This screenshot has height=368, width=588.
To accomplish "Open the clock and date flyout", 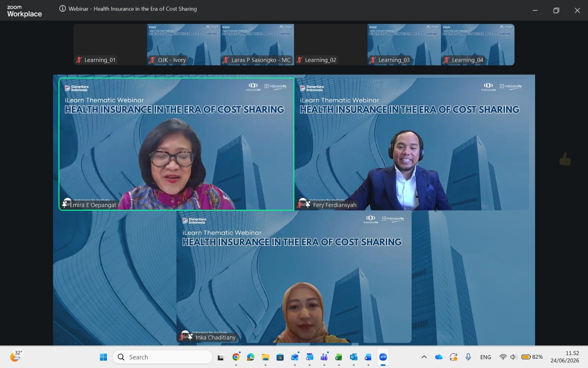I will click(565, 357).
